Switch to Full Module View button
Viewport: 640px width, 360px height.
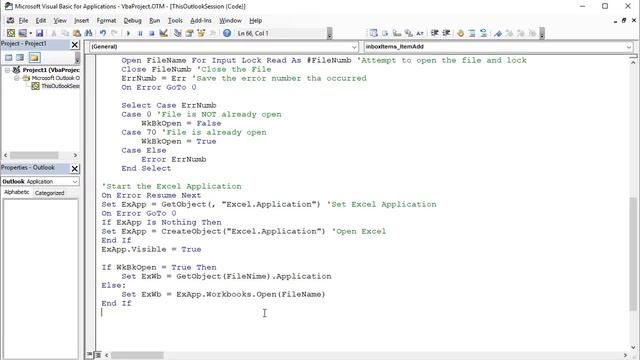click(98, 355)
